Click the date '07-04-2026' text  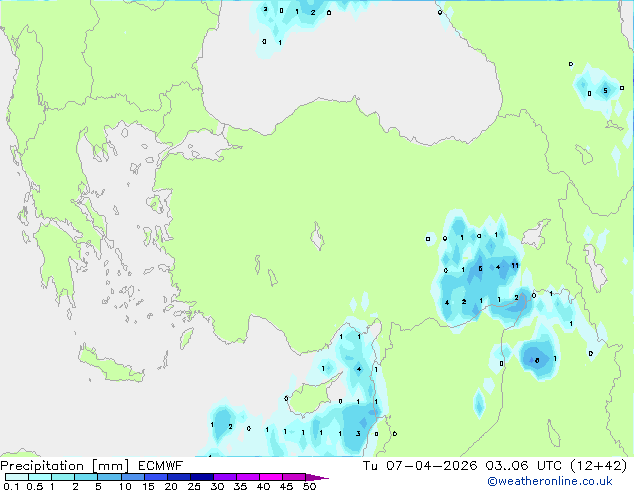click(431, 466)
